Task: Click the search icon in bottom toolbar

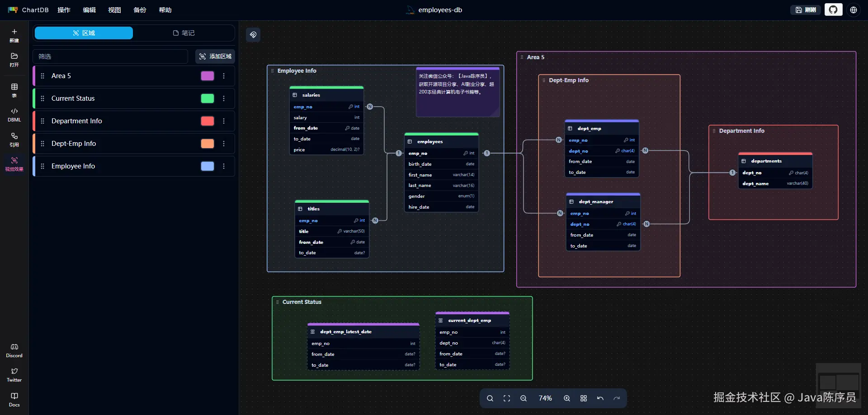Action: (490, 398)
